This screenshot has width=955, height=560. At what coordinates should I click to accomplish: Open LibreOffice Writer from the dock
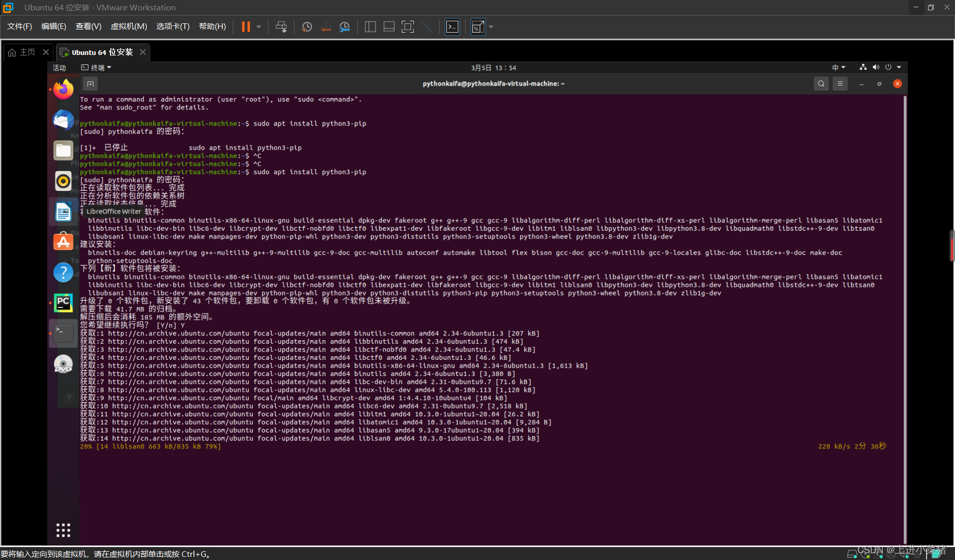[x=63, y=211]
